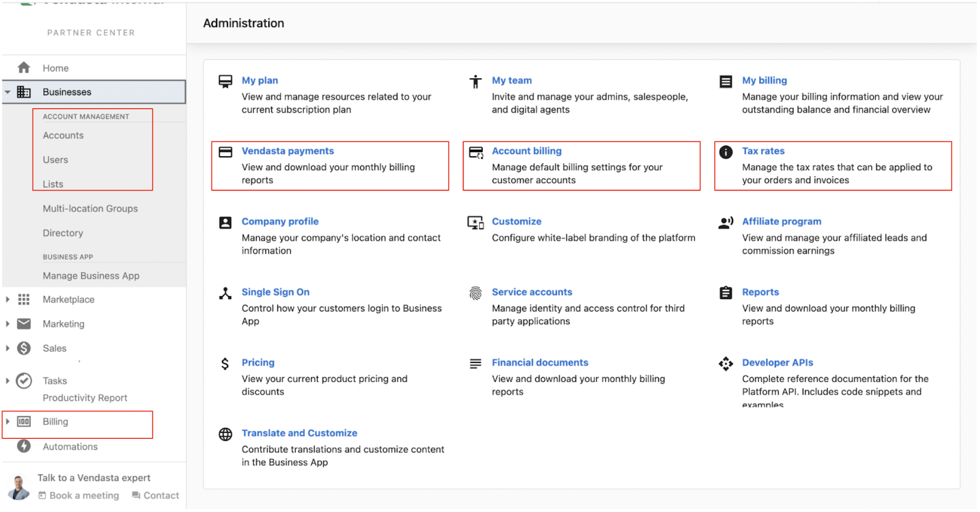Open the Company profile link
The image size is (980, 512).
[x=280, y=222]
